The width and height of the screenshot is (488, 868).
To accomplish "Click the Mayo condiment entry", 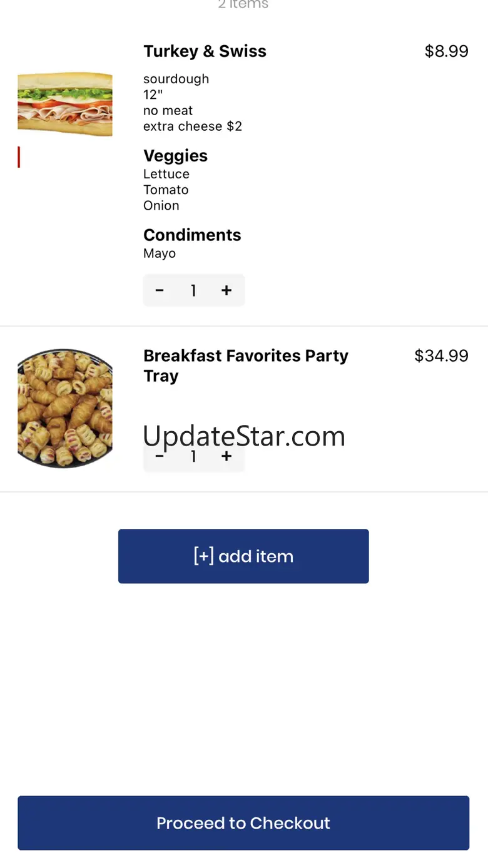I will [160, 253].
